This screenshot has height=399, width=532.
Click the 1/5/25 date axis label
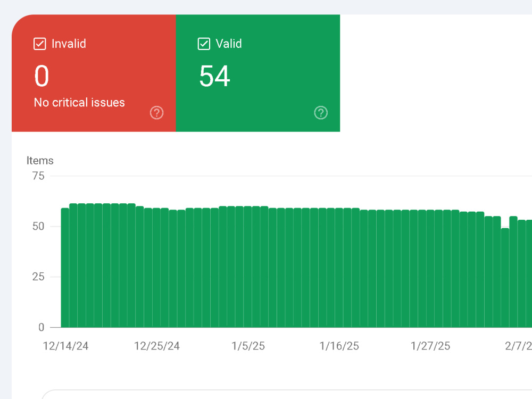click(x=248, y=346)
